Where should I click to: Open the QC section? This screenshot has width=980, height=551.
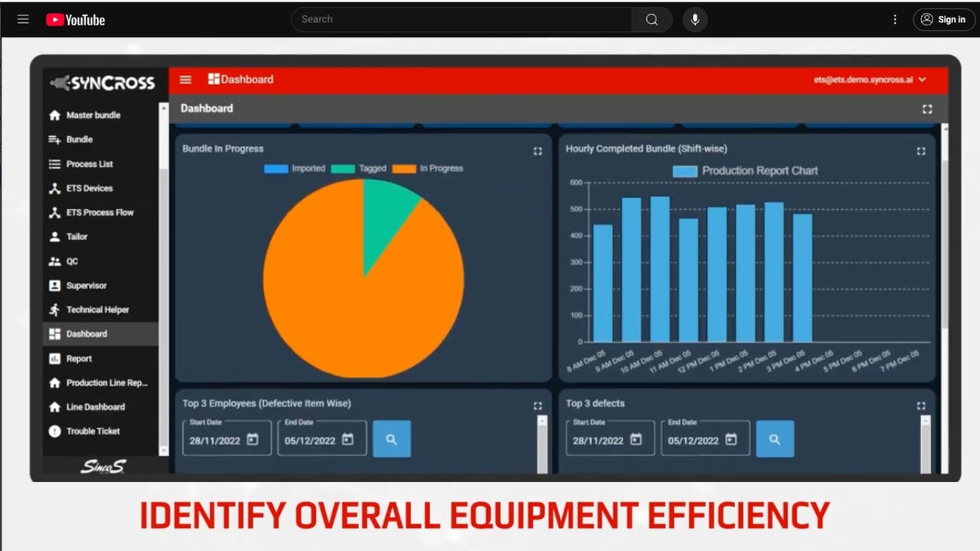(71, 261)
